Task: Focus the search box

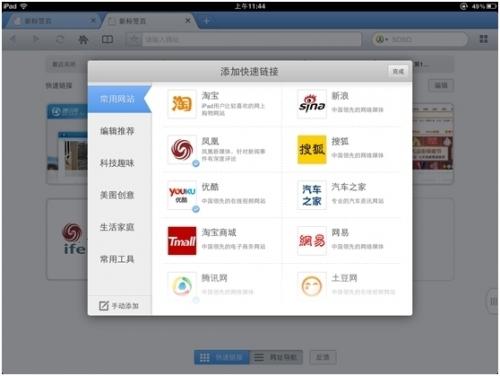Action: pos(420,39)
